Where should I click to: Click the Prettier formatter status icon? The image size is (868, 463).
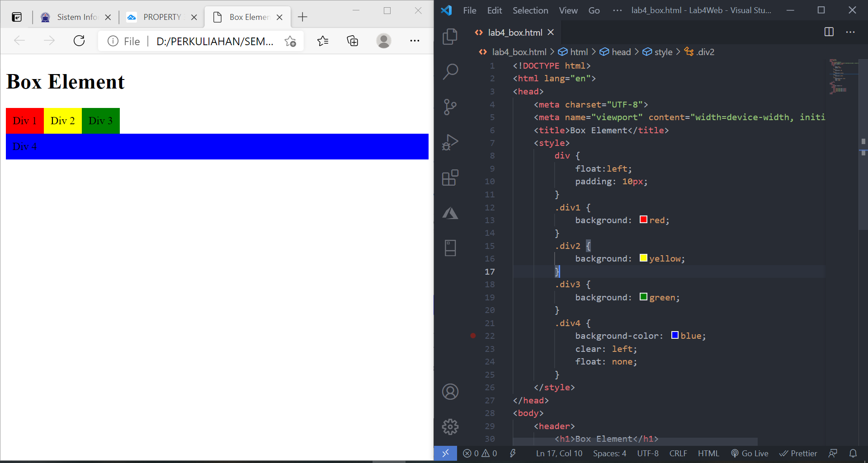click(x=798, y=453)
